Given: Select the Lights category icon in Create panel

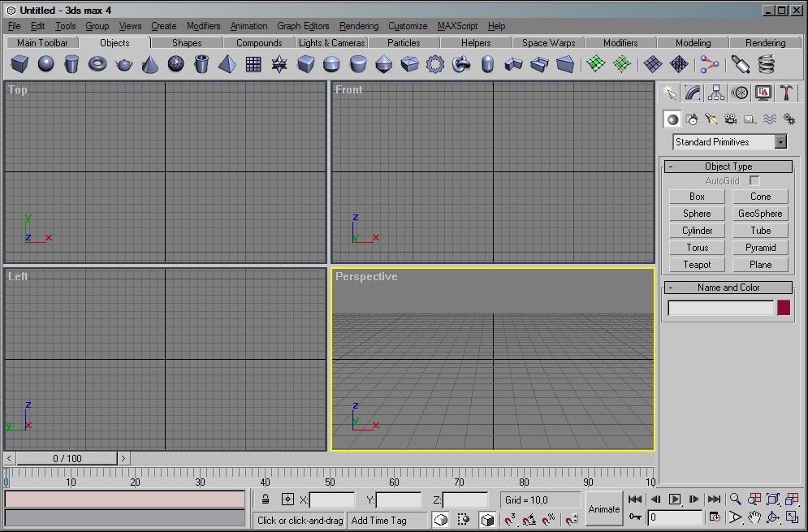Looking at the screenshot, I should 711,119.
